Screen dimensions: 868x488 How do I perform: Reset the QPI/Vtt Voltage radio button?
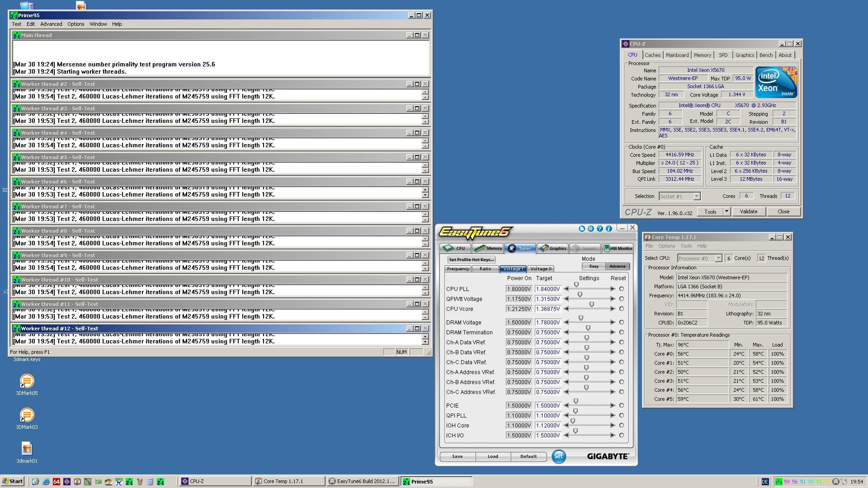coord(622,299)
